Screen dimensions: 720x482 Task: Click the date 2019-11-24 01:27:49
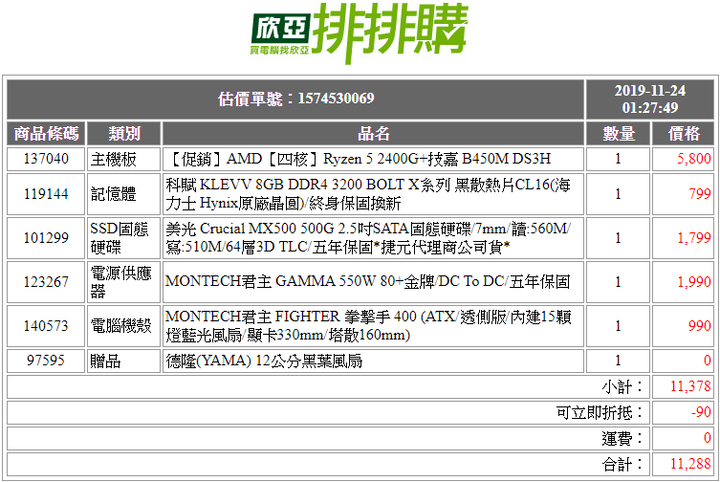tap(650, 99)
